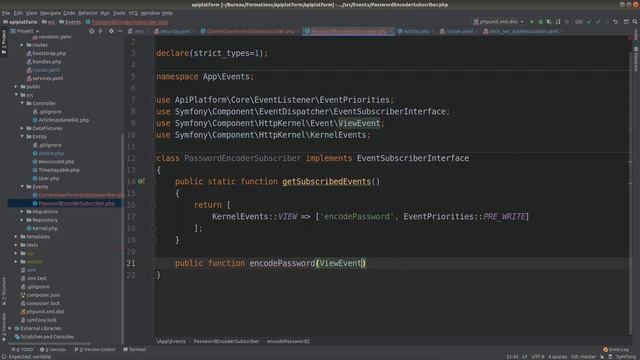
Task: Switch to lexik_jwt_authentication.yaml tab
Action: point(523,31)
